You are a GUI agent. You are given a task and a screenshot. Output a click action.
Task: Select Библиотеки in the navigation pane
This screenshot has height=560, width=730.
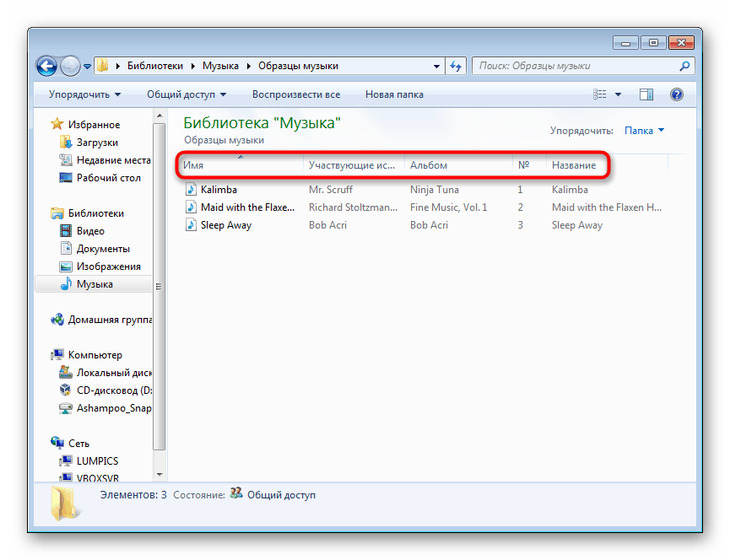(x=96, y=213)
